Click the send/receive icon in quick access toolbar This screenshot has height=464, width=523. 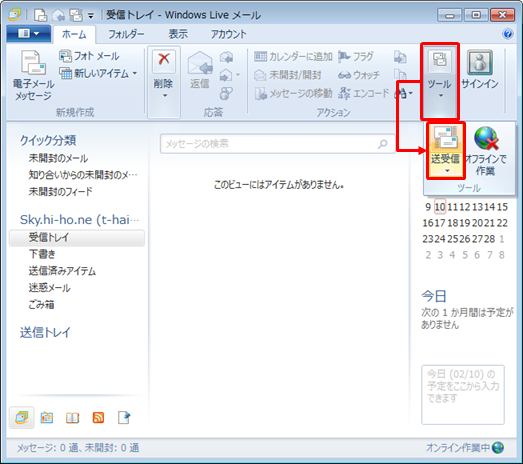[x=76, y=15]
